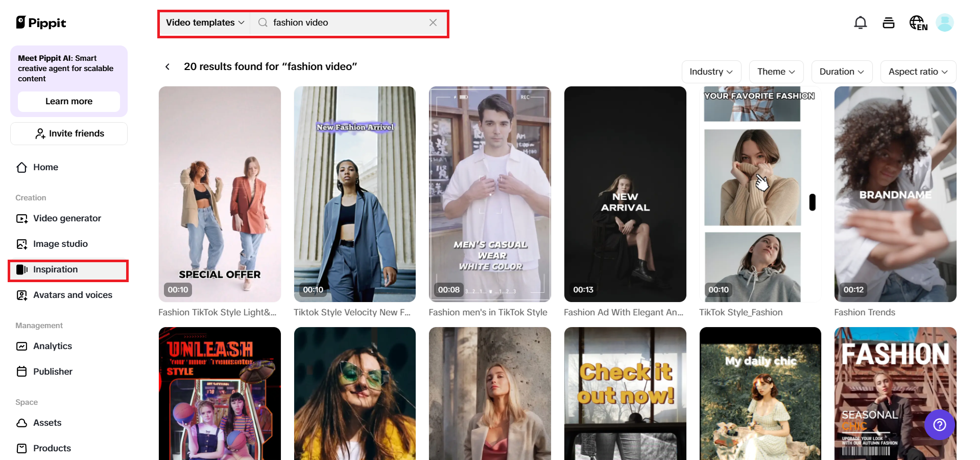This screenshot has height=460, width=980.
Task: Click title Fashion men's in TikTok Style
Action: tap(488, 312)
